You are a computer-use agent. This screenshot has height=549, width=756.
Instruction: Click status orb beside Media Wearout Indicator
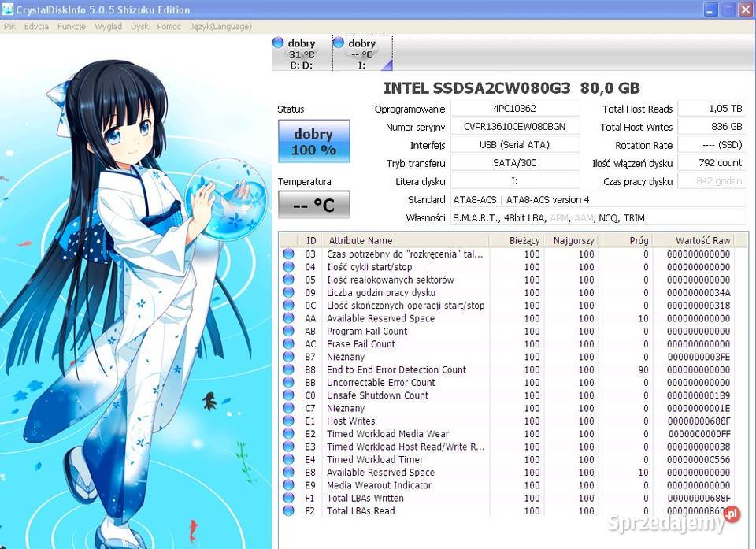(288, 485)
